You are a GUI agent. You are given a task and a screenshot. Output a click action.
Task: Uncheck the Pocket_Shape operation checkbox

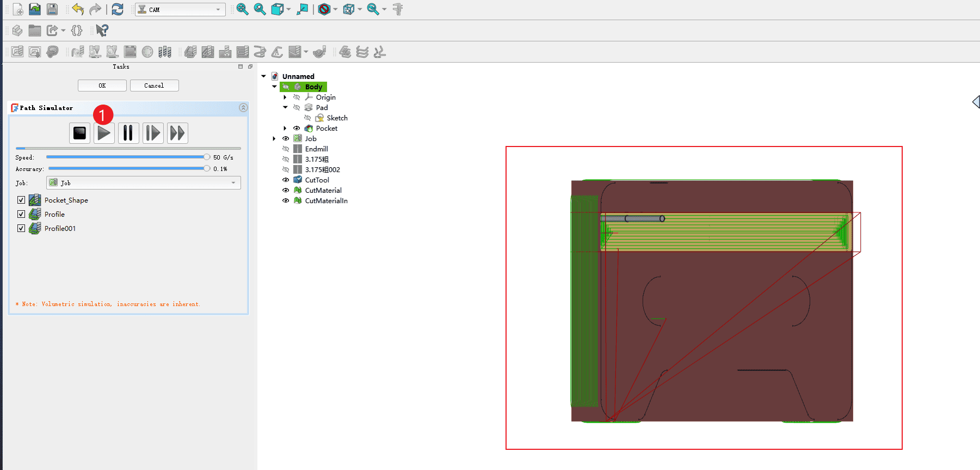pyautogui.click(x=21, y=200)
